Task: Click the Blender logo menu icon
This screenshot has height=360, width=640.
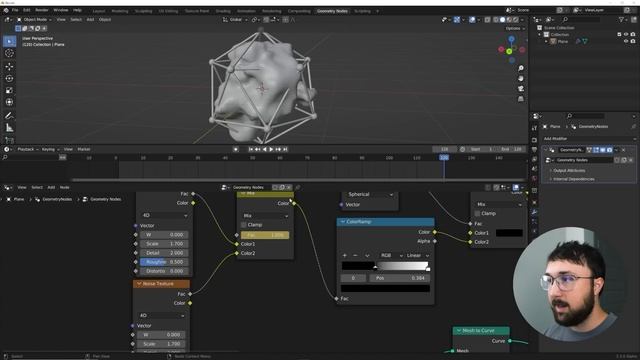Action: 6,10
